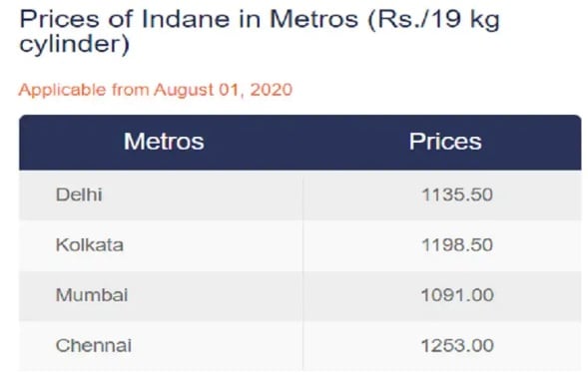This screenshot has height=386, width=588.
Task: Click the Rs./19 kg text in heading
Action: 434,20
